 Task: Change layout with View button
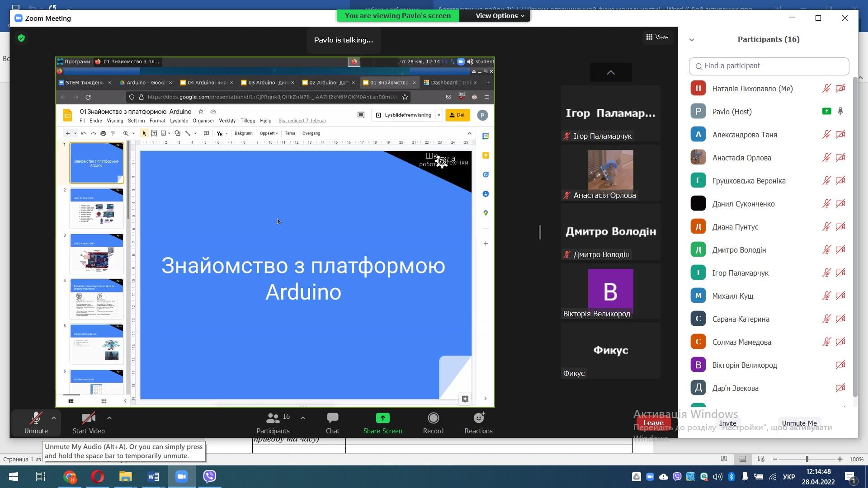[657, 37]
